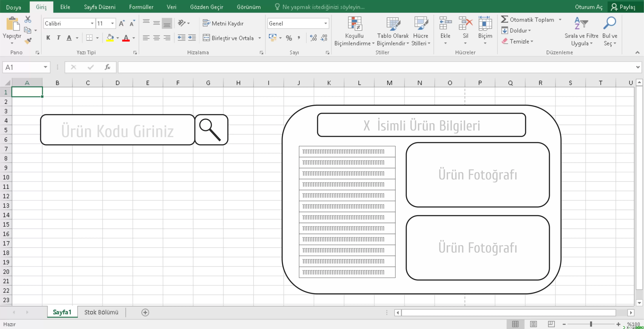Switch to Stok Bölümü sheet tab
The height and width of the screenshot is (329, 644).
[x=101, y=312]
